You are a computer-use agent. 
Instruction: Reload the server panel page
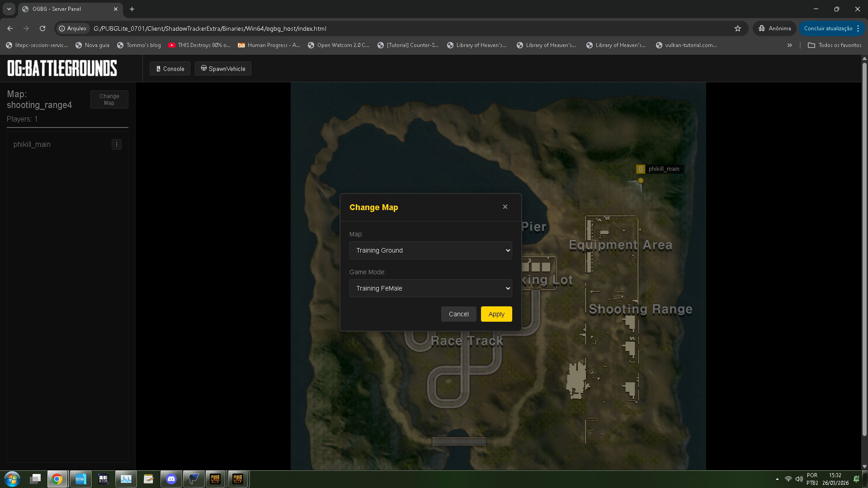42,28
